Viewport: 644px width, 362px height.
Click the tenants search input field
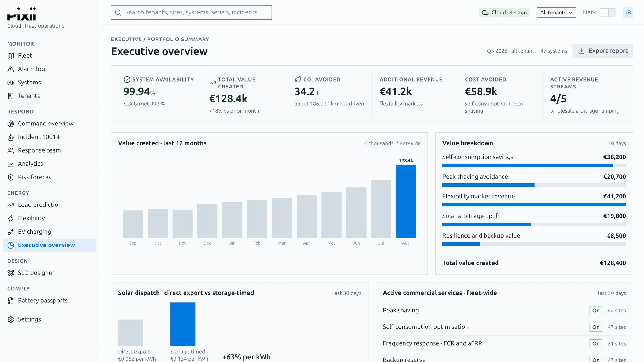191,12
